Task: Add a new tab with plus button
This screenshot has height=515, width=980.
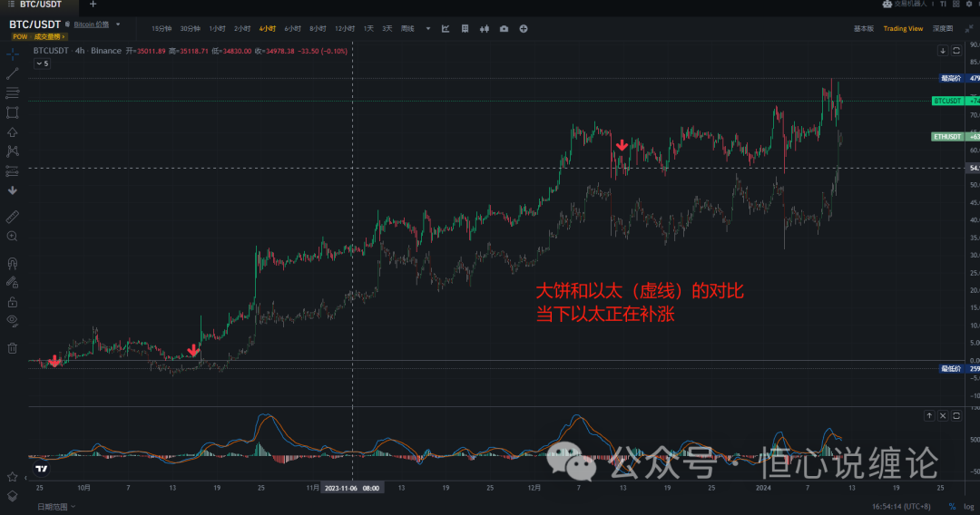Action: [93, 5]
